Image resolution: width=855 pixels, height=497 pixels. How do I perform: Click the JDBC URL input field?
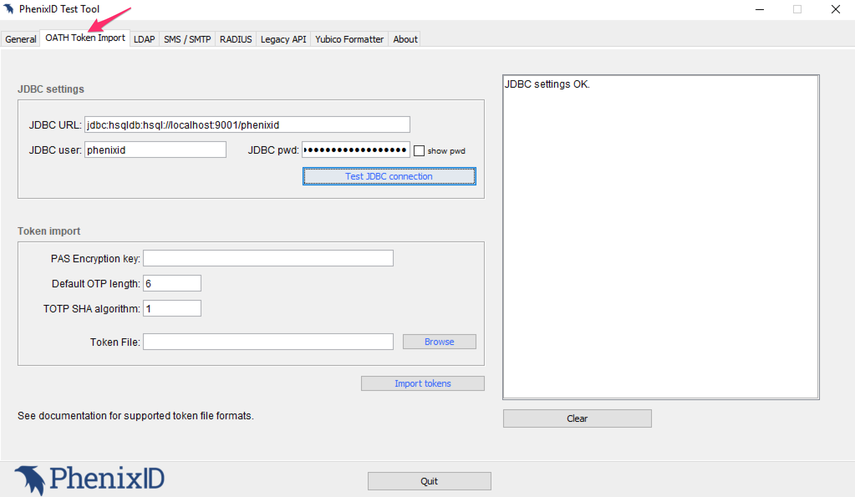(247, 124)
